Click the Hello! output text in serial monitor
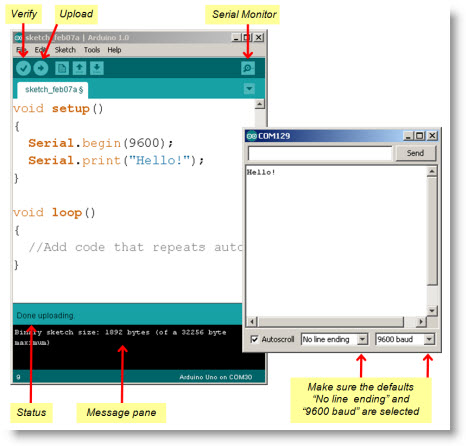466x446 pixels. (x=261, y=172)
